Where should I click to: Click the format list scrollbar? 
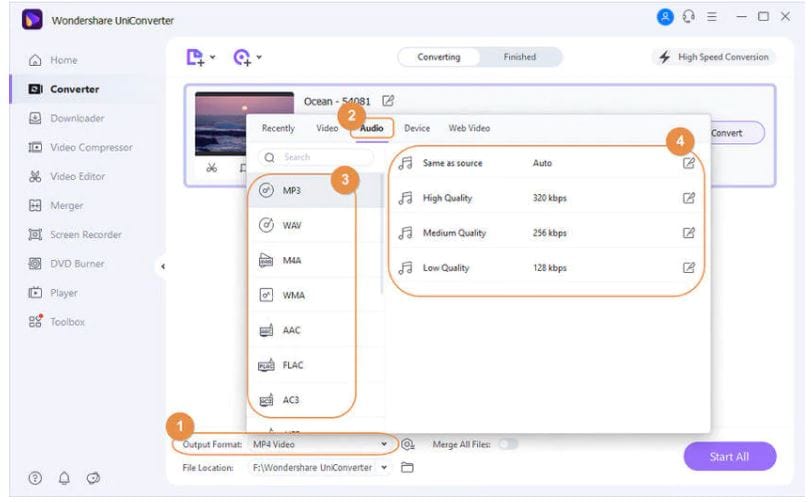(382, 234)
